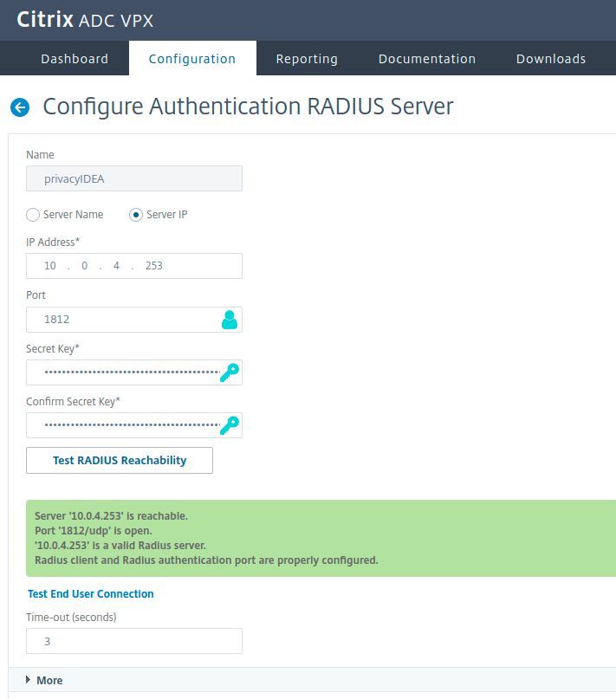Click the Test End User Connection link
616x699 pixels.
(91, 594)
